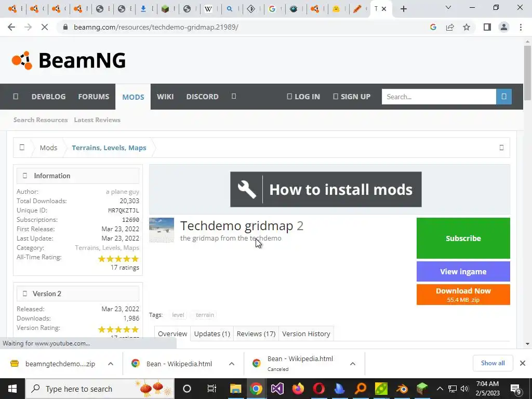
Task: Open author a plane guy profile
Action: [123, 192]
